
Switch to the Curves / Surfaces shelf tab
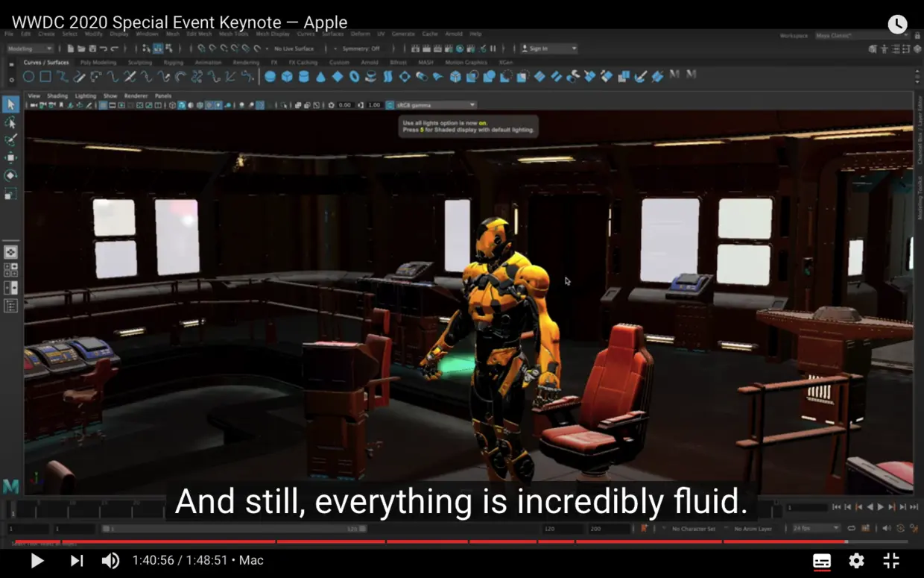click(46, 63)
